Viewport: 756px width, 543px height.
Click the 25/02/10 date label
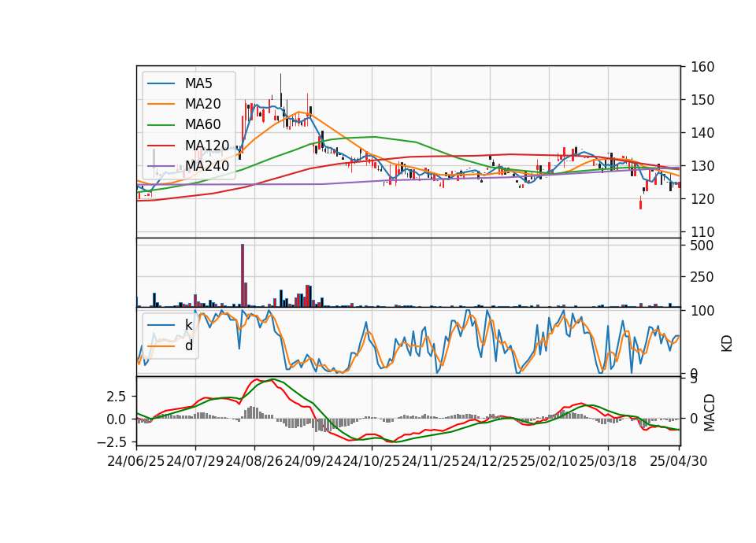coord(549,461)
